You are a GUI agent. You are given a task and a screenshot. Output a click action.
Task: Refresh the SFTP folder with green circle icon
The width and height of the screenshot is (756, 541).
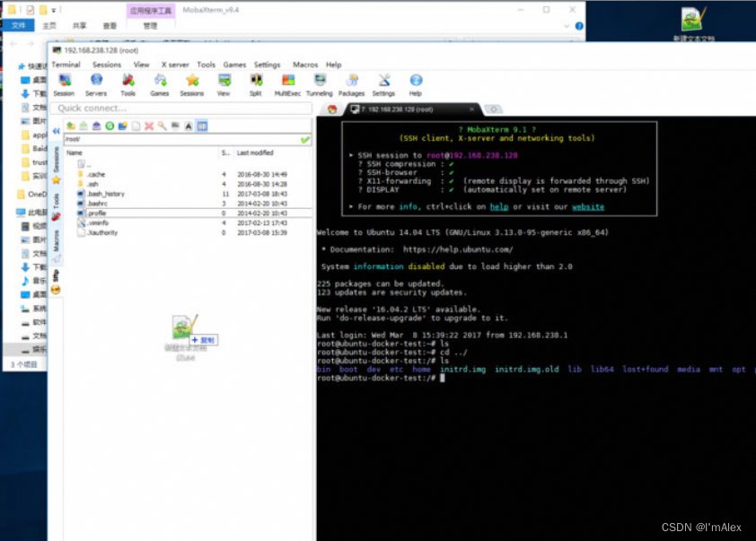[x=110, y=127]
